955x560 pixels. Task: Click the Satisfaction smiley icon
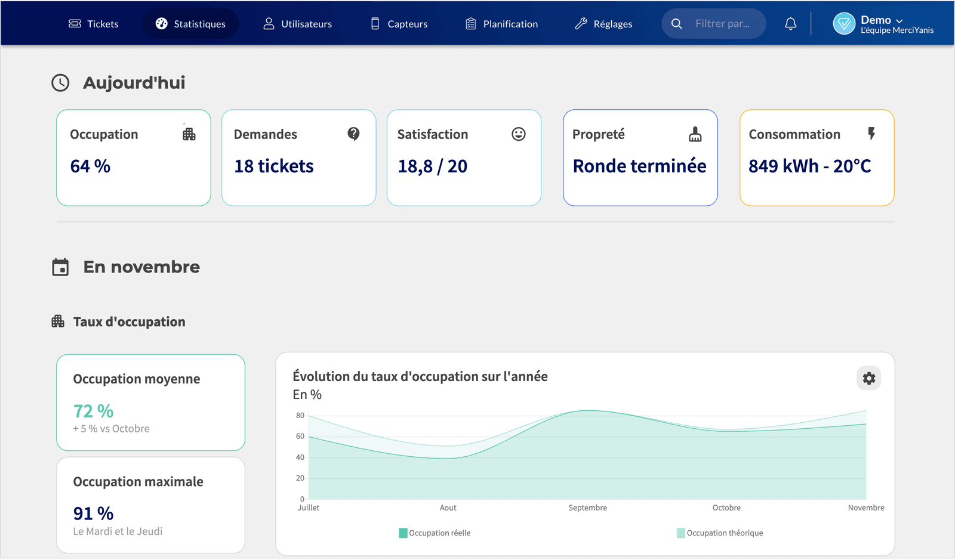pos(519,134)
